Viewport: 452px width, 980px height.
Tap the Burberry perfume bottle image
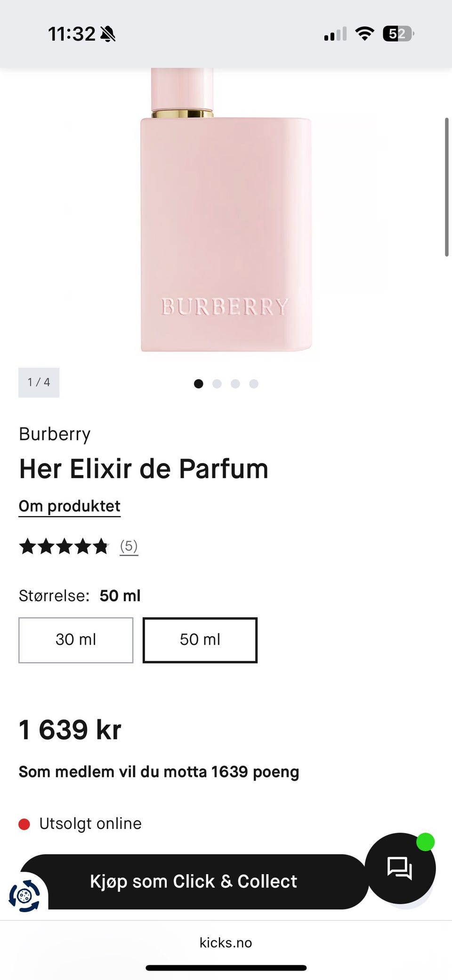pos(226,211)
